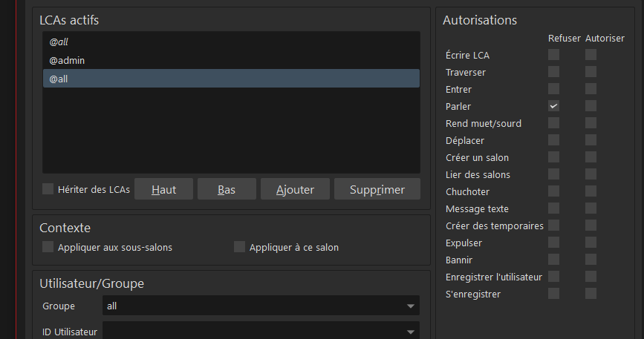The height and width of the screenshot is (339, 644).
Task: Select the italic @all entry at list top
Action: [x=59, y=42]
